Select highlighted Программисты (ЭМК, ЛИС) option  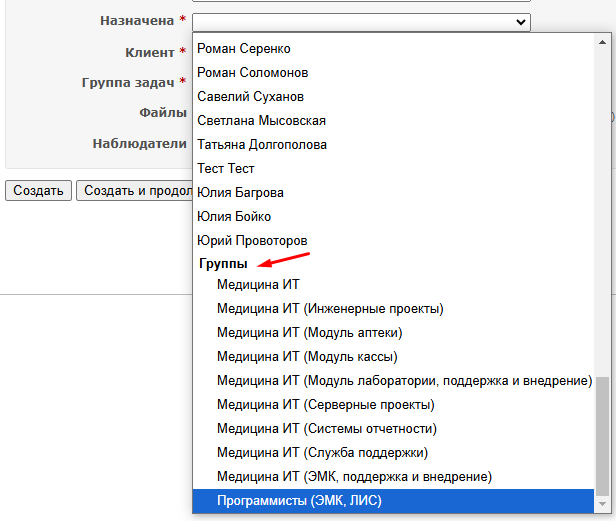(x=299, y=501)
